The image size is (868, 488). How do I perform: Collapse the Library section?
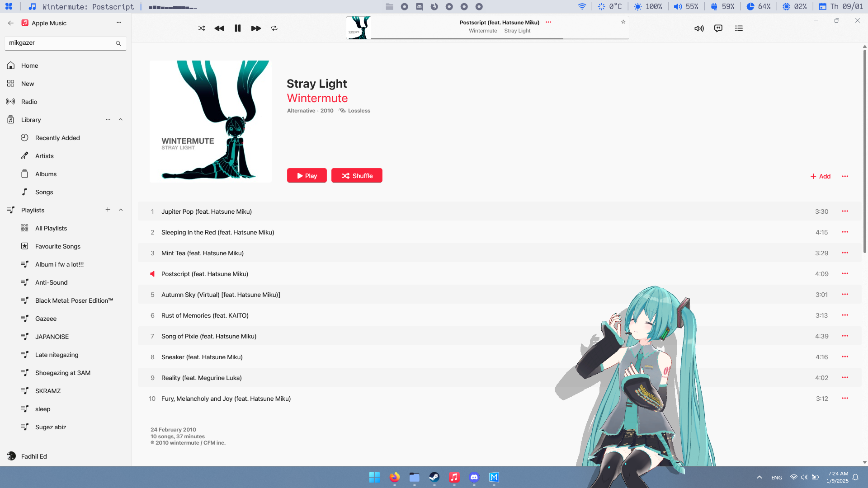point(121,119)
